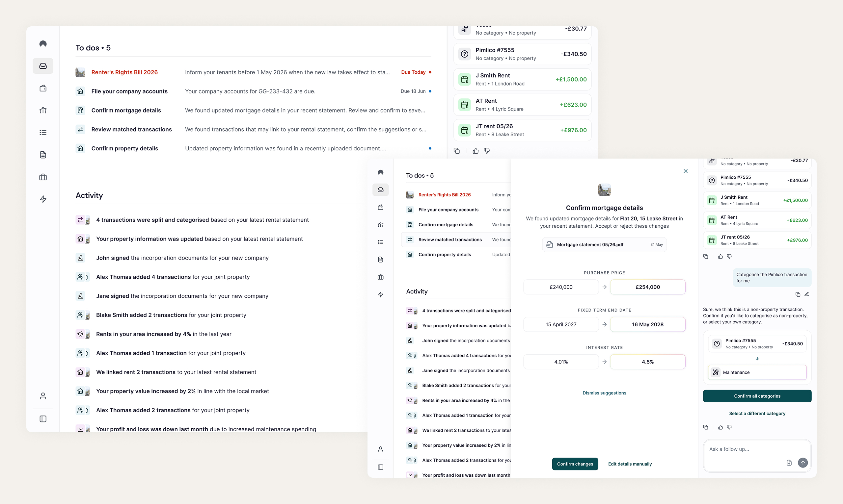Open J Smith Rent card in front window
The image size is (843, 504).
757,200
